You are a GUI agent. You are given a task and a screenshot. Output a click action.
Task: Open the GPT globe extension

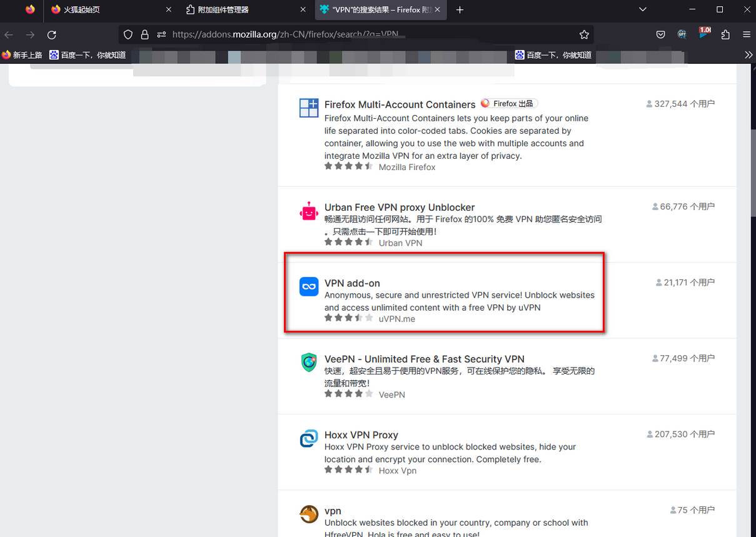tap(682, 34)
